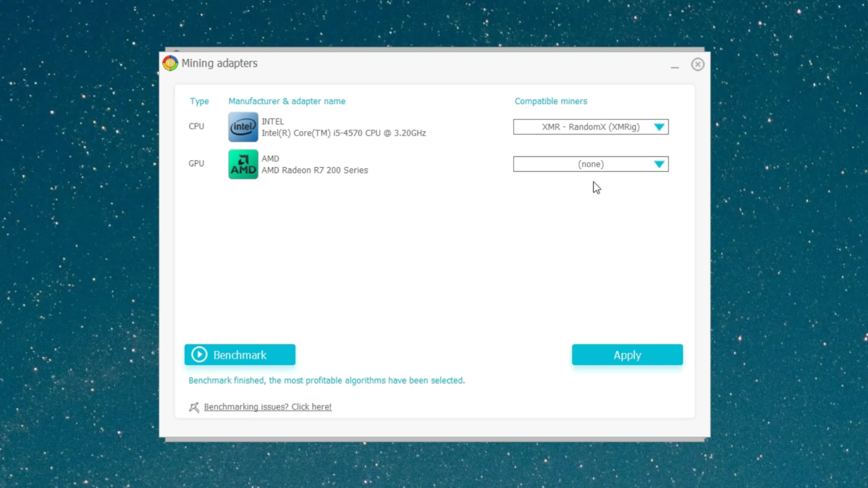
Task: Apply the selected miner configuration
Action: click(x=627, y=354)
